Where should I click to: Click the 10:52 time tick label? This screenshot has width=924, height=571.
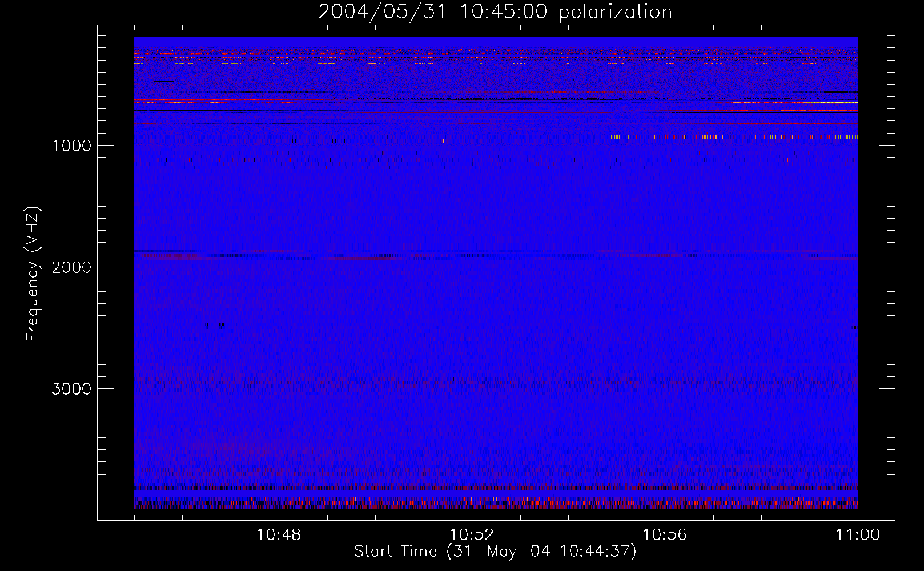click(x=472, y=535)
